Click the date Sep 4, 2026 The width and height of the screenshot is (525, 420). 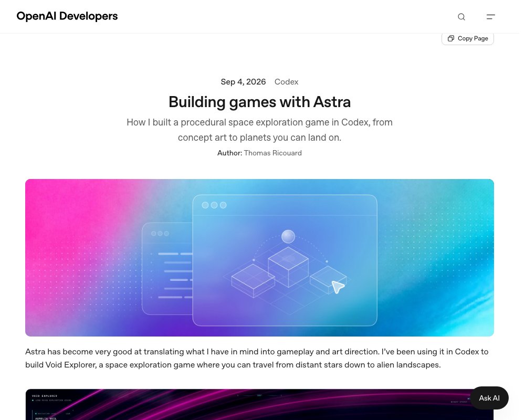243,82
